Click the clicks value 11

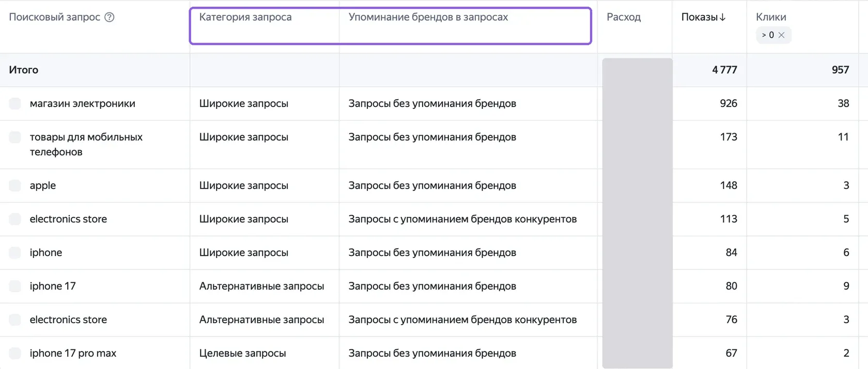(x=843, y=137)
